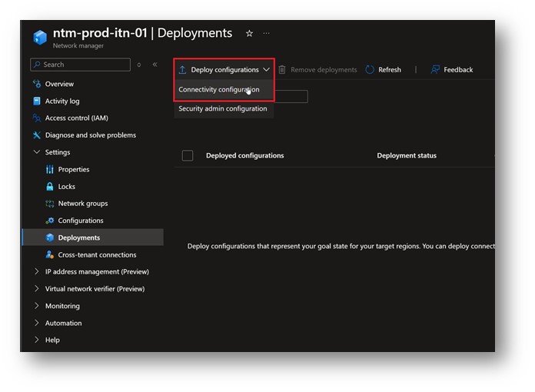Open Access control (IAM)
This screenshot has height=392, width=535.
[x=76, y=118]
